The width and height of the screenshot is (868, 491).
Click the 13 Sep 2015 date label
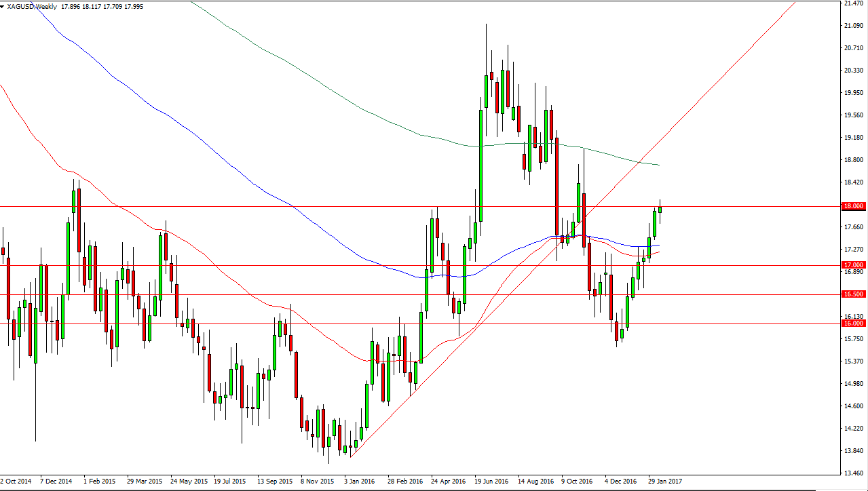[273, 481]
